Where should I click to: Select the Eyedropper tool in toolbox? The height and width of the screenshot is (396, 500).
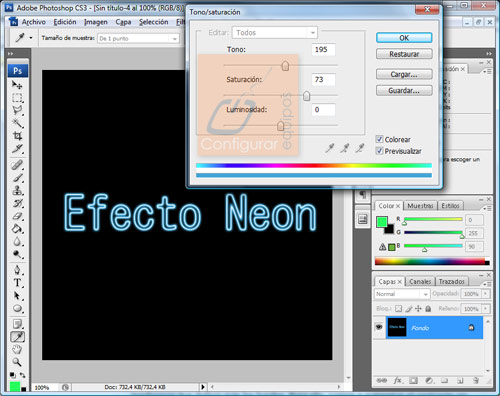pyautogui.click(x=17, y=337)
